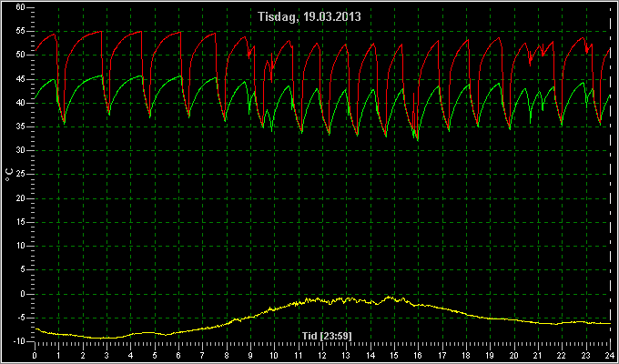The width and height of the screenshot is (619, 364).
Task: Click hour 21 on the x-axis
Action: (x=537, y=355)
